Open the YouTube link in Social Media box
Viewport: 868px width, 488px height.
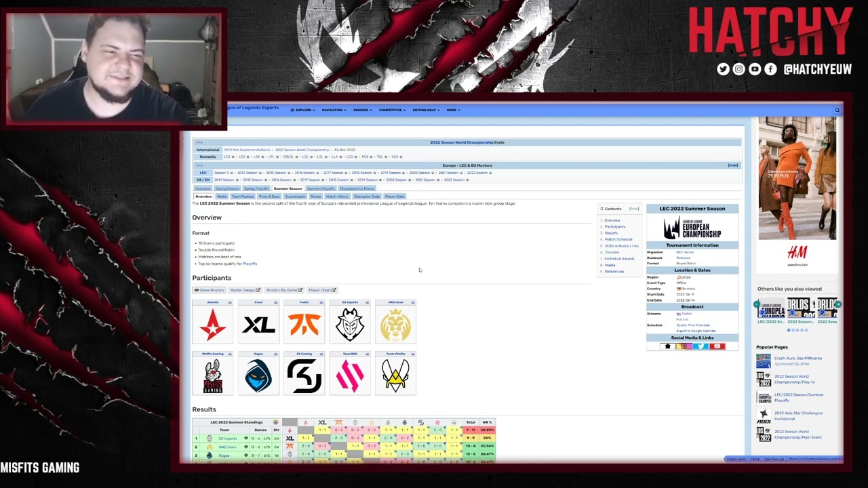click(717, 346)
